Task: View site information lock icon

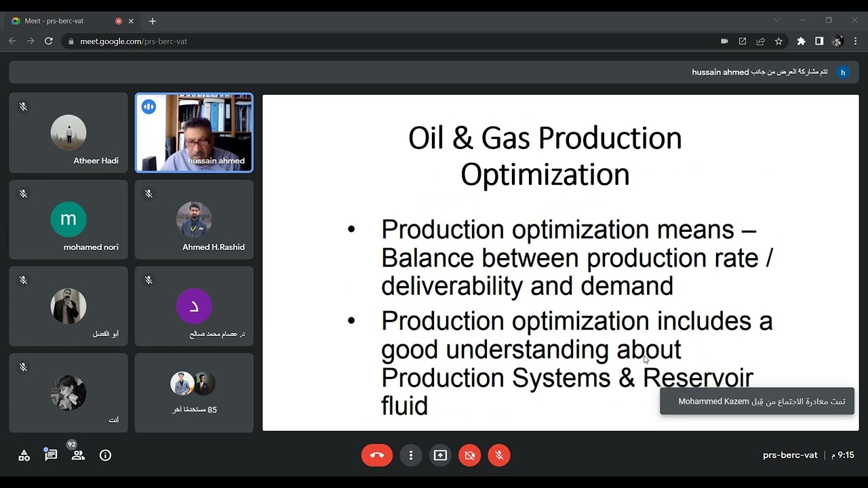Action: (x=71, y=41)
